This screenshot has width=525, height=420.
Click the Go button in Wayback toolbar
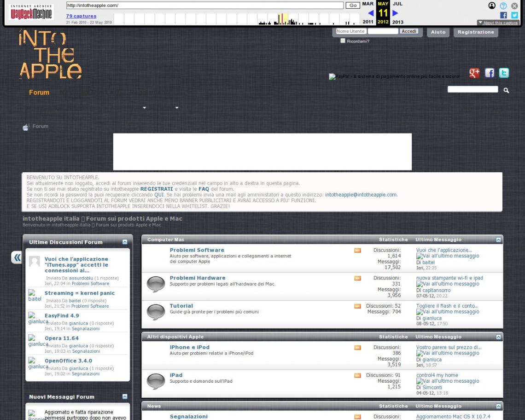point(353,6)
